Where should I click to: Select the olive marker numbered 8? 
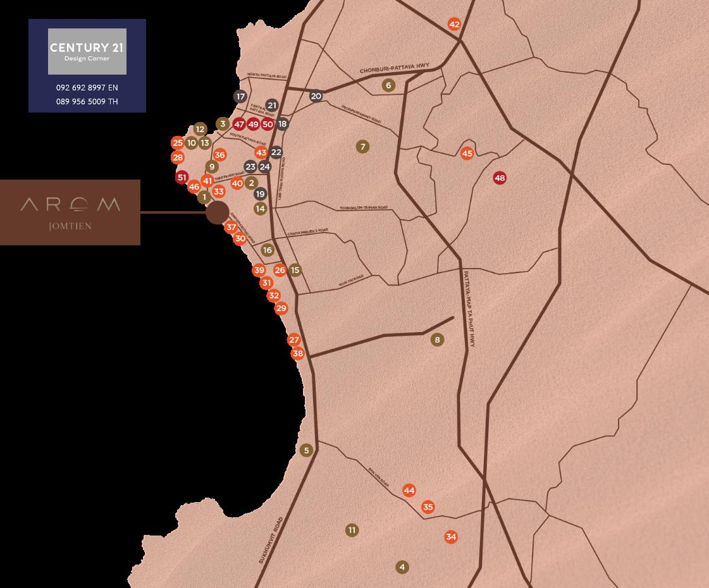point(437,340)
